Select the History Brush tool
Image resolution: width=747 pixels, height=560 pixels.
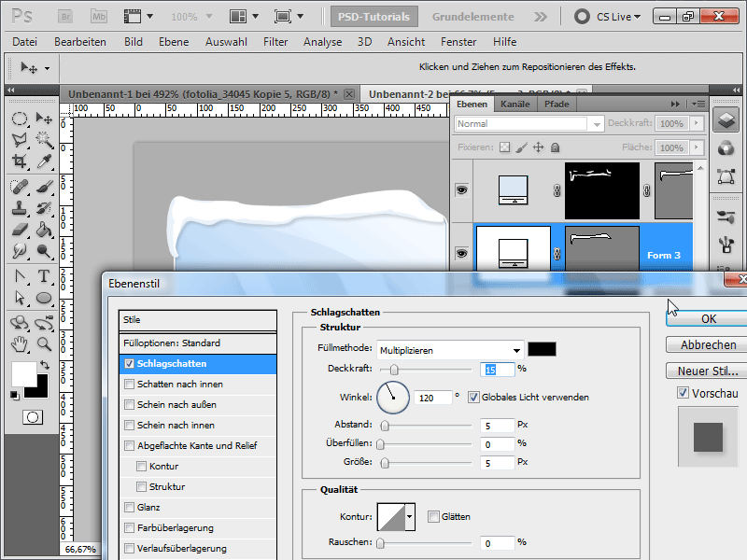coord(44,208)
